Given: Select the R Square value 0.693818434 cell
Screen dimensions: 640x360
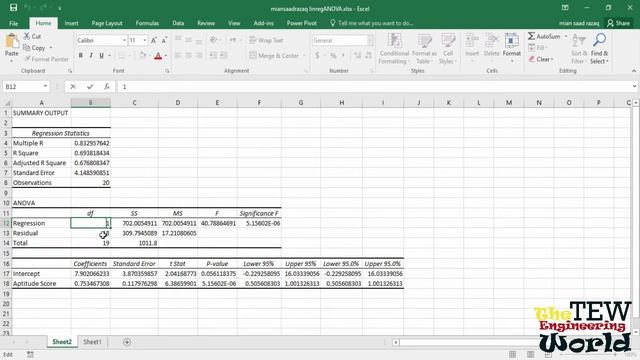Looking at the screenshot, I should click(91, 153).
